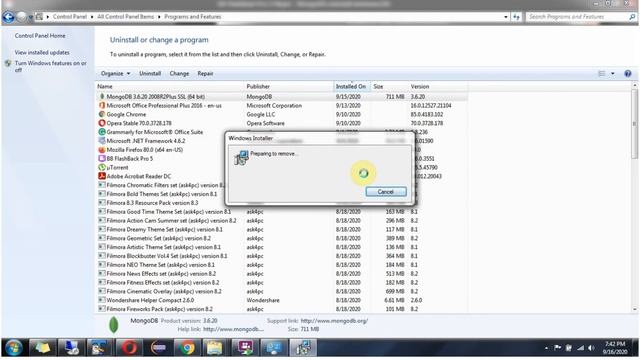This screenshot has height=360, width=640.
Task: Select the Grammarly program icon
Action: (x=102, y=132)
